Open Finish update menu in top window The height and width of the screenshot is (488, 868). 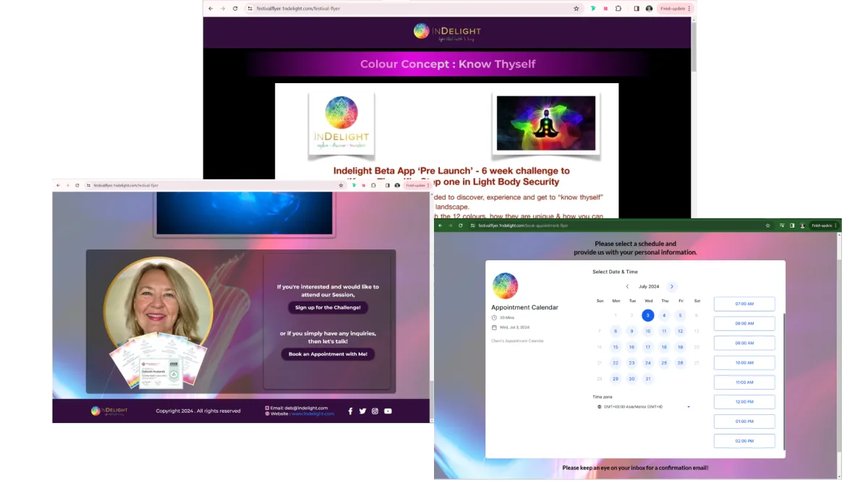pyautogui.click(x=675, y=9)
